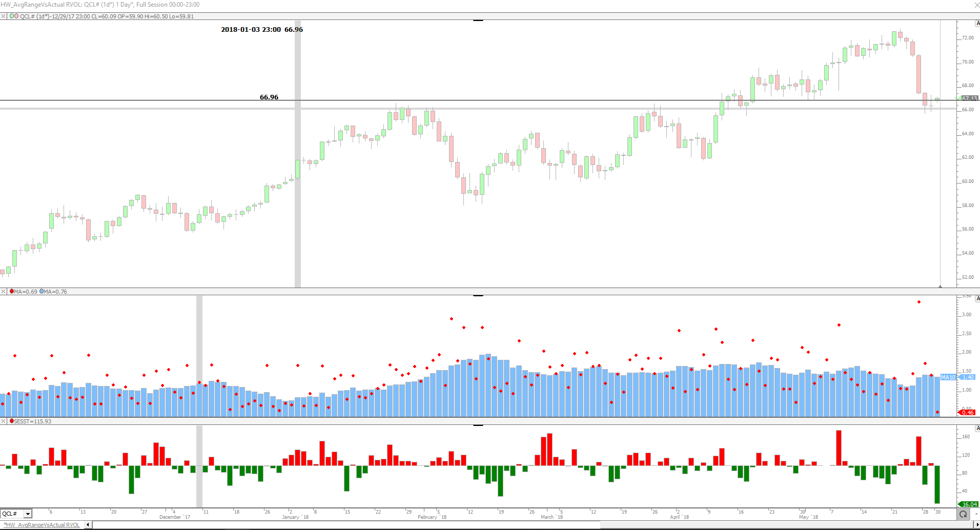This screenshot has width=980, height=530.
Task: Click the QCL# symbol input field
Action: pyautogui.click(x=12, y=514)
